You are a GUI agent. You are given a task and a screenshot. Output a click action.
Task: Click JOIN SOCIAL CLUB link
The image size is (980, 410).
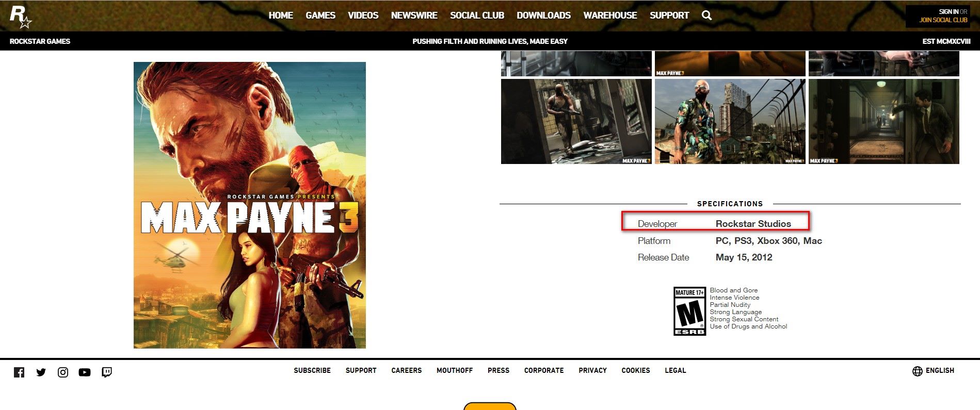pos(943,20)
